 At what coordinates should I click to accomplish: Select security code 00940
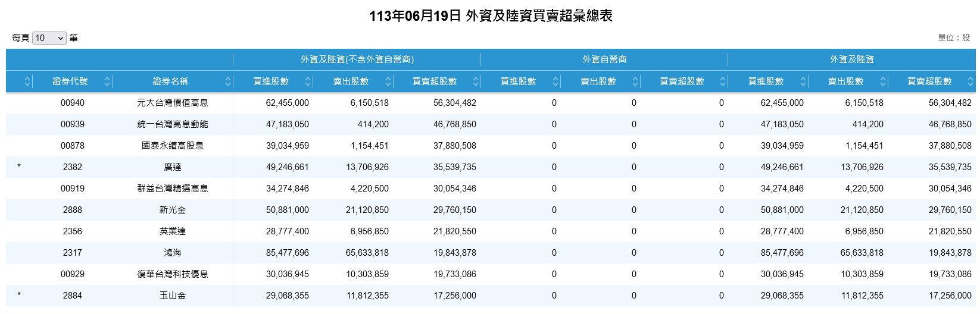point(73,103)
